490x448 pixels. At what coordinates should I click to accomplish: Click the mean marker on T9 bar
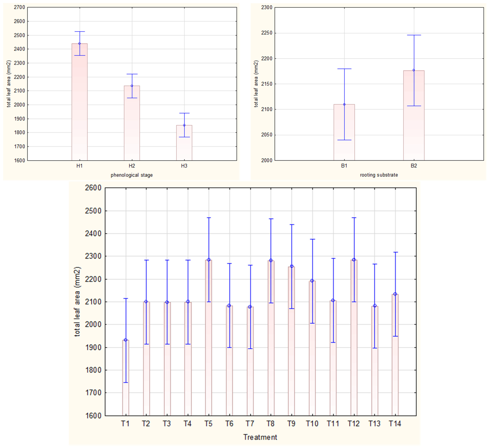coord(292,266)
